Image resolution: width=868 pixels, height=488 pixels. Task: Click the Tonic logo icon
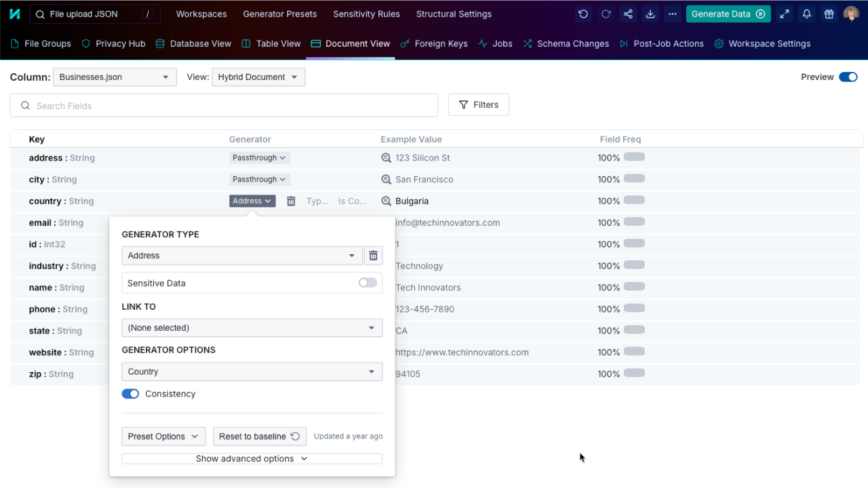14,14
